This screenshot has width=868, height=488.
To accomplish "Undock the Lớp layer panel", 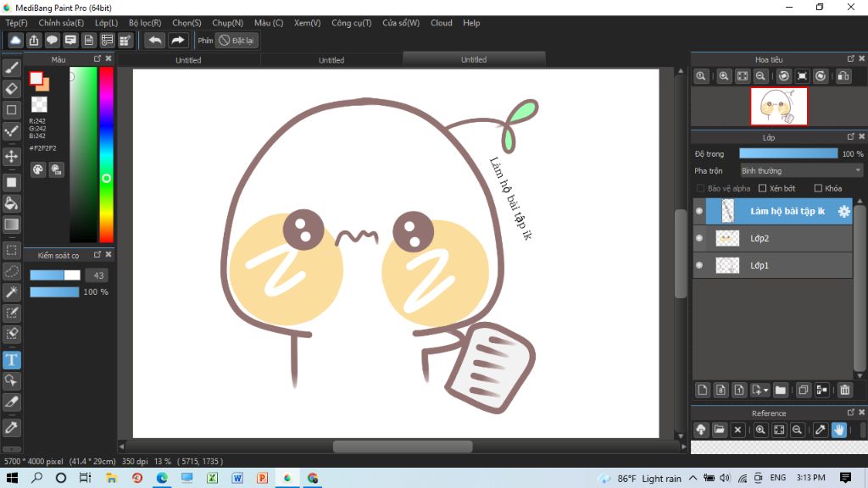I will point(850,136).
